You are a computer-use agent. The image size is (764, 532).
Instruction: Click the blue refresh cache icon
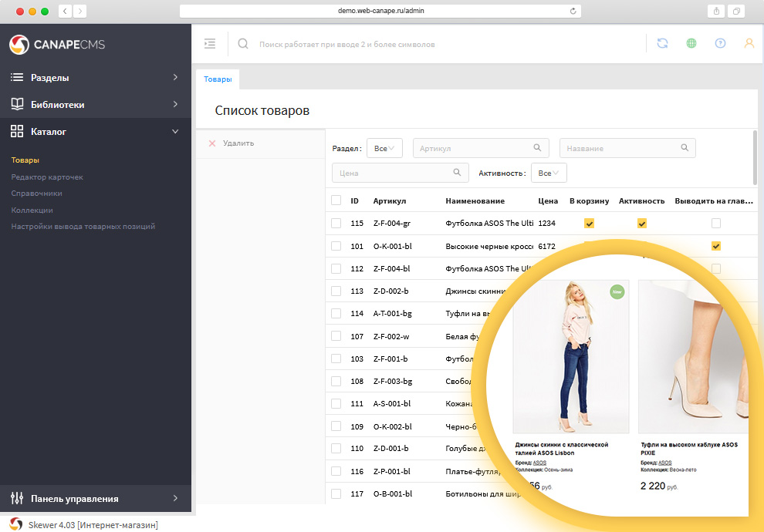click(662, 44)
